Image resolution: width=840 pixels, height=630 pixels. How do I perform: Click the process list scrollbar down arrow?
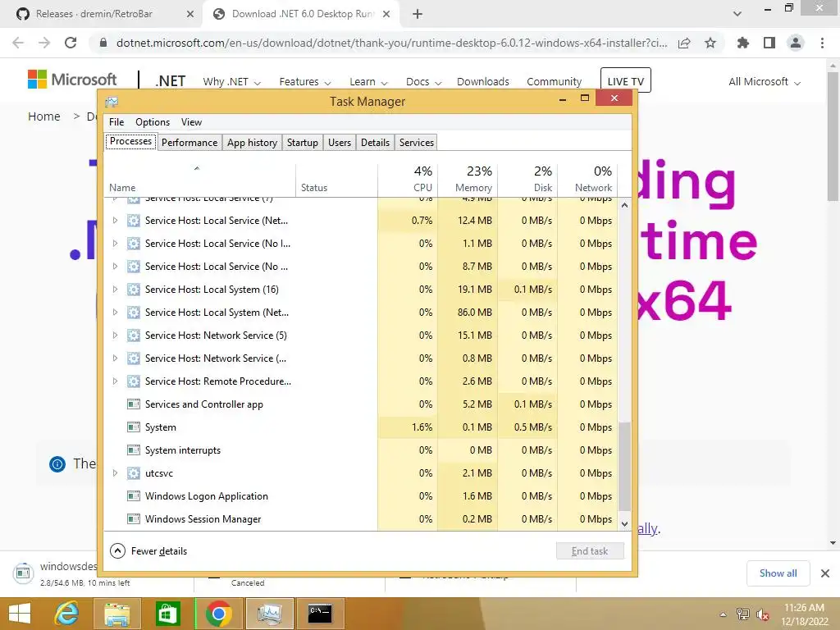tap(624, 524)
